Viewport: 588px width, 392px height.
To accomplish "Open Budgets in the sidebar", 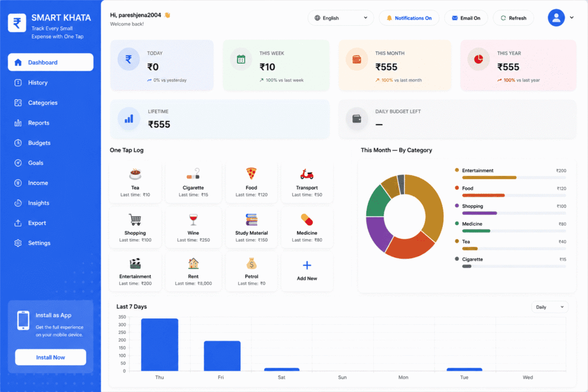I will click(51, 143).
